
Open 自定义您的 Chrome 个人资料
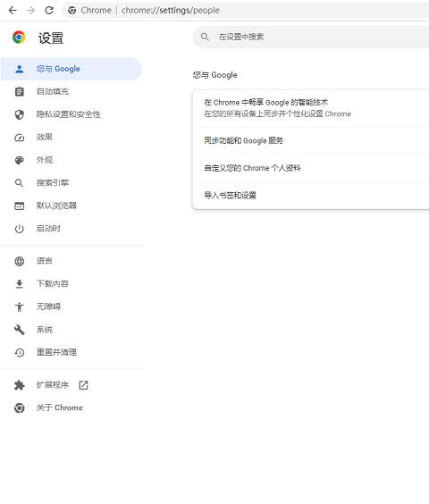click(x=311, y=168)
